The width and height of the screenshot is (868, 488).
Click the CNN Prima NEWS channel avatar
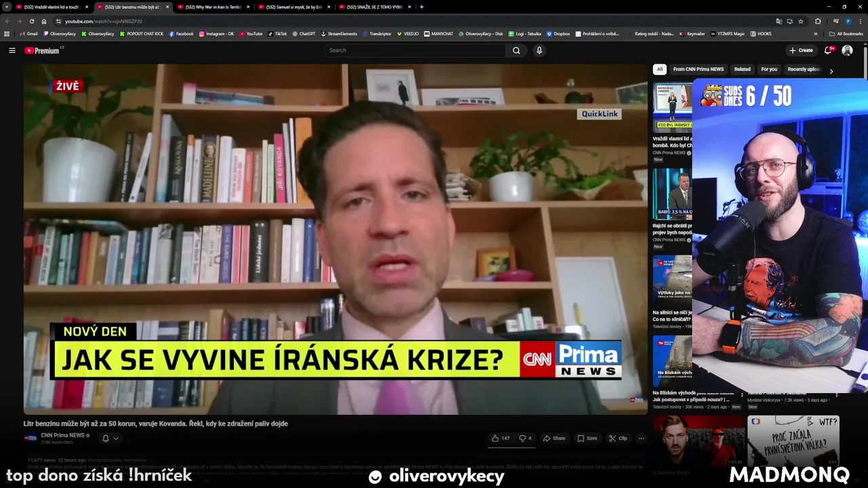pos(31,438)
